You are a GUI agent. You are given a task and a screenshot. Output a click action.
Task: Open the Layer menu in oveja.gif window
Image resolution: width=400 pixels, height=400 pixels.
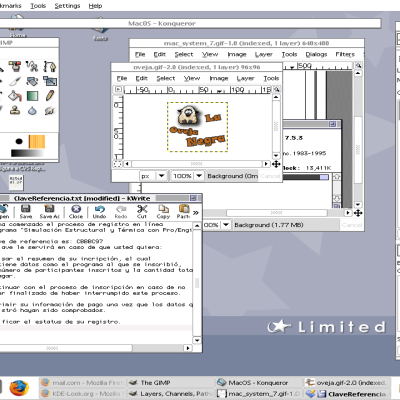pos(245,78)
